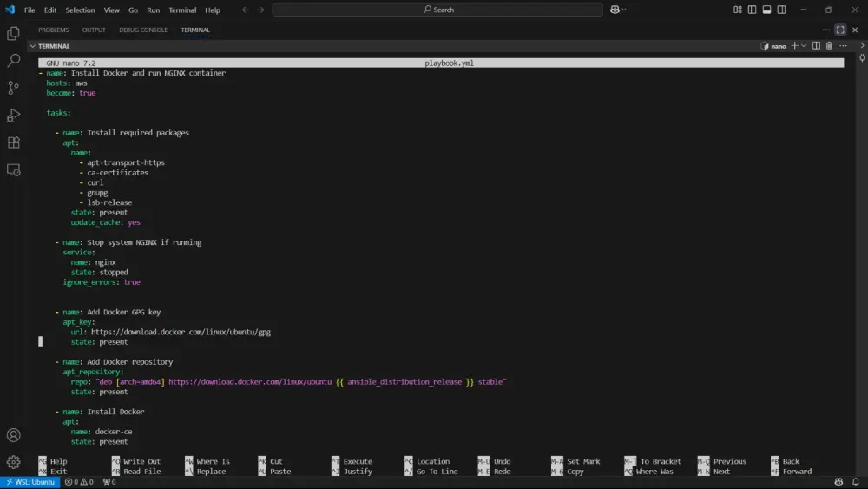Open Source Control view
Image resolution: width=868 pixels, height=489 pixels.
tap(13, 88)
